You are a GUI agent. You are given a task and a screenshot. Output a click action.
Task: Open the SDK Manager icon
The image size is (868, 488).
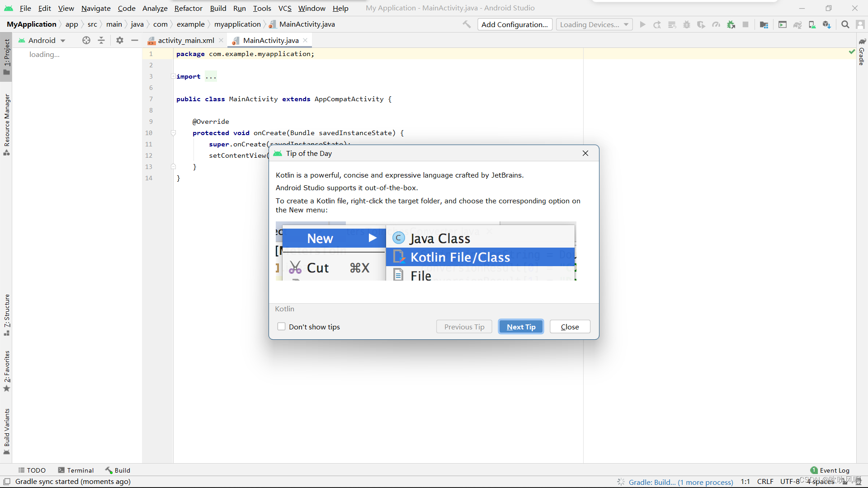pos(826,24)
